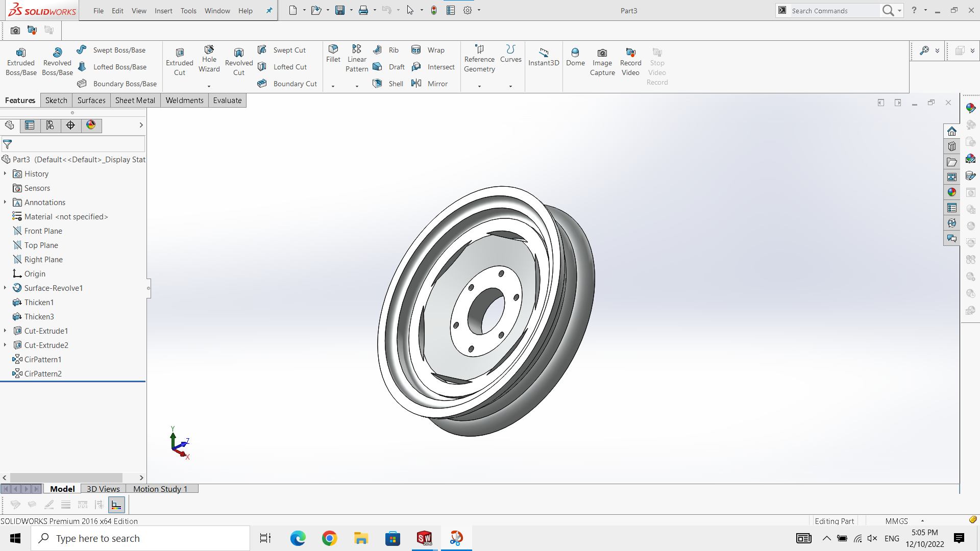Switch to the Sketch tab

tap(56, 101)
